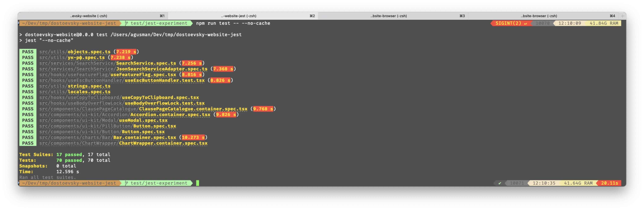Click PillButton/Button.spec.tsx file path
644x210 pixels.
pyautogui.click(x=107, y=126)
